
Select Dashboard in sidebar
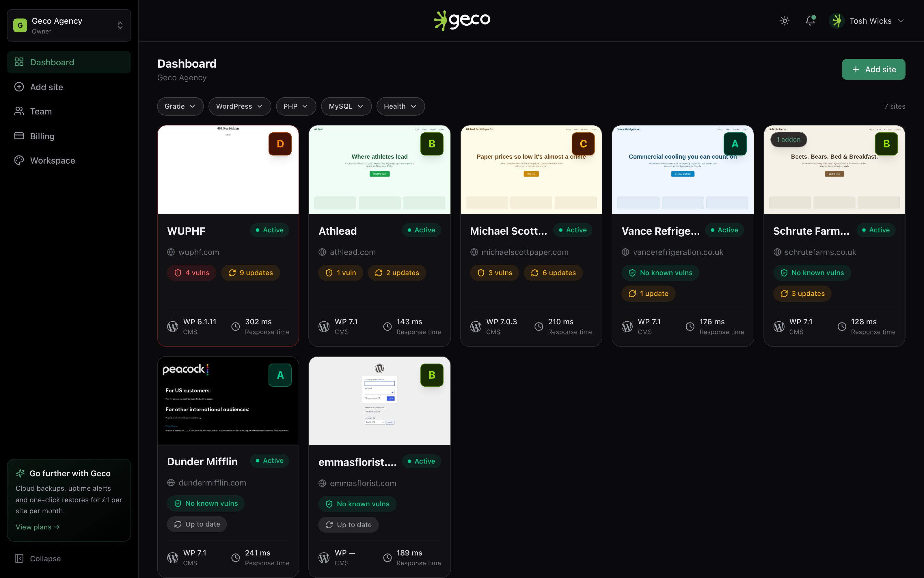point(69,62)
